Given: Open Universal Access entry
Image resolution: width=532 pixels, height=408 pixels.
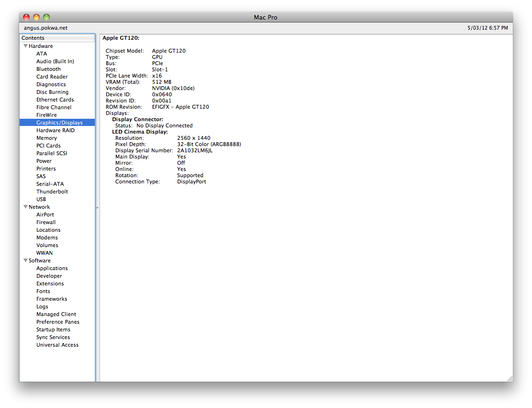Looking at the screenshot, I should [x=57, y=345].
